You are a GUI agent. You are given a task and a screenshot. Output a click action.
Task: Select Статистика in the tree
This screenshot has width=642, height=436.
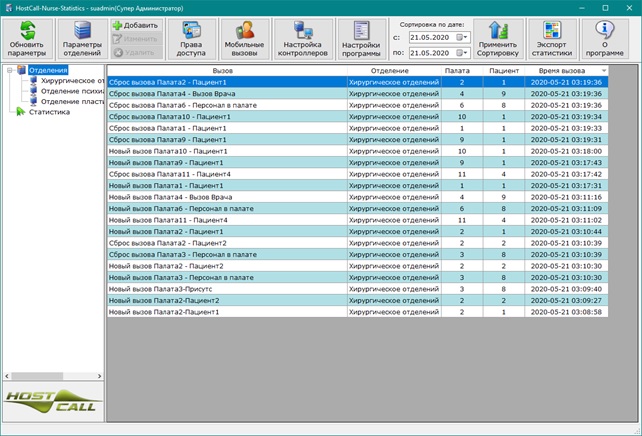pyautogui.click(x=49, y=112)
